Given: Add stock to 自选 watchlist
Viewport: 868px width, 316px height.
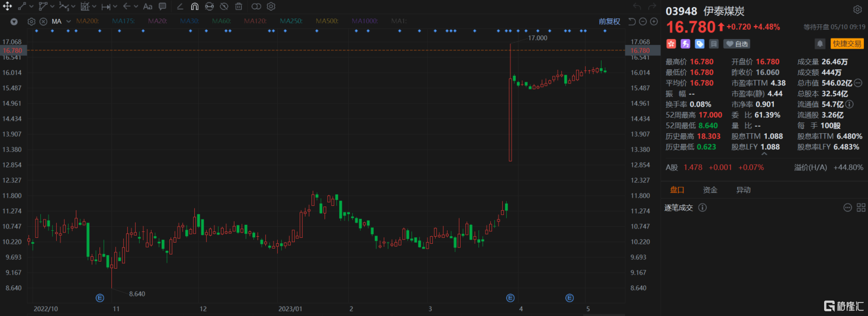Looking at the screenshot, I should pyautogui.click(x=737, y=44).
